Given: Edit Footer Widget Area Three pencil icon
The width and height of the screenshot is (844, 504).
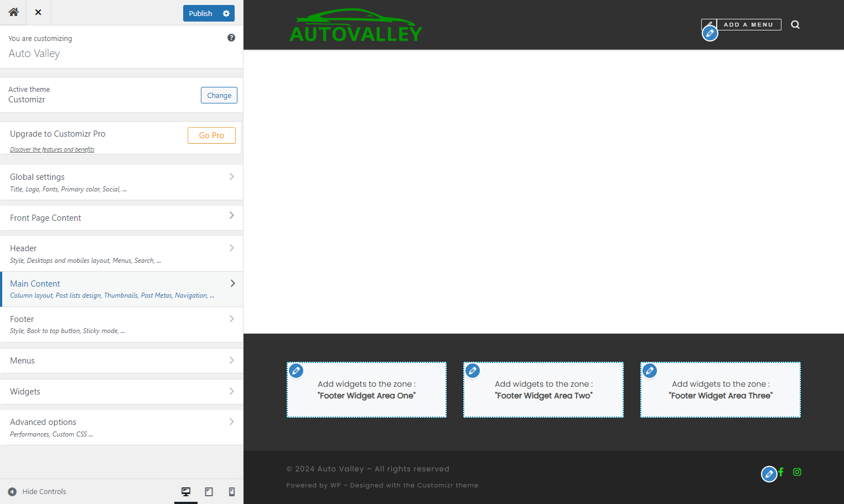Looking at the screenshot, I should (650, 371).
